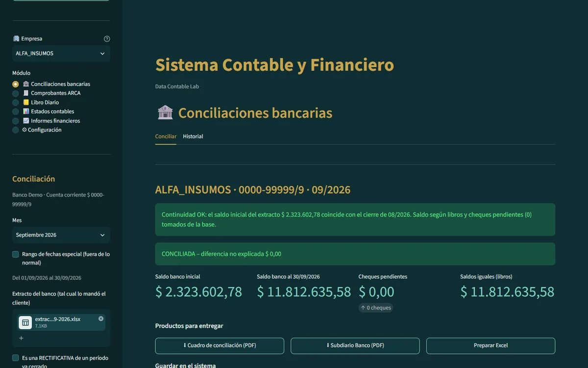Enable the special date range checkbox
Screen dimensions: 588x368
tap(16, 254)
